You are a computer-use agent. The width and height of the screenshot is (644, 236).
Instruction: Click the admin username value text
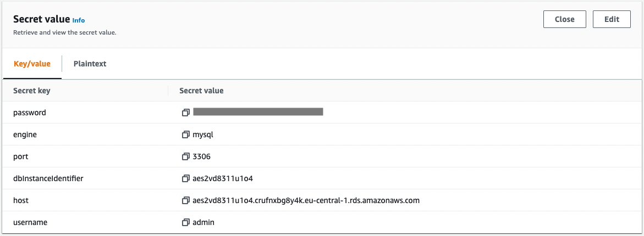tap(203, 222)
